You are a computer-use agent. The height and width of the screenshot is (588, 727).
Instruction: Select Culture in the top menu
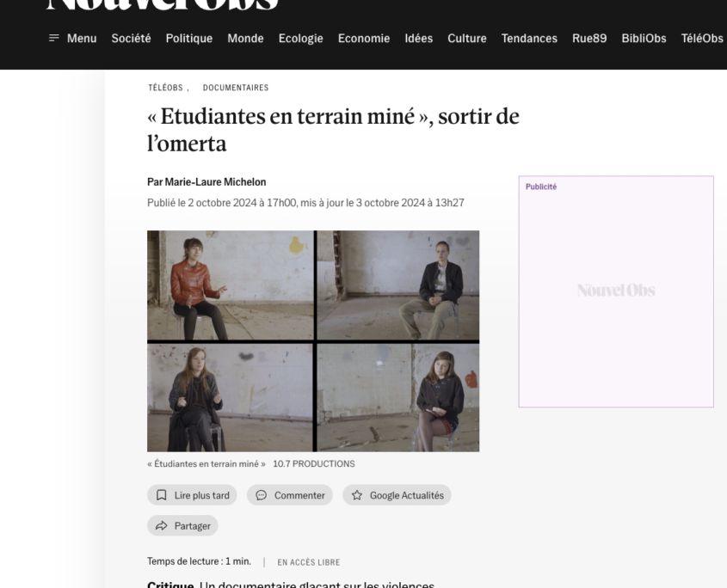(x=467, y=38)
